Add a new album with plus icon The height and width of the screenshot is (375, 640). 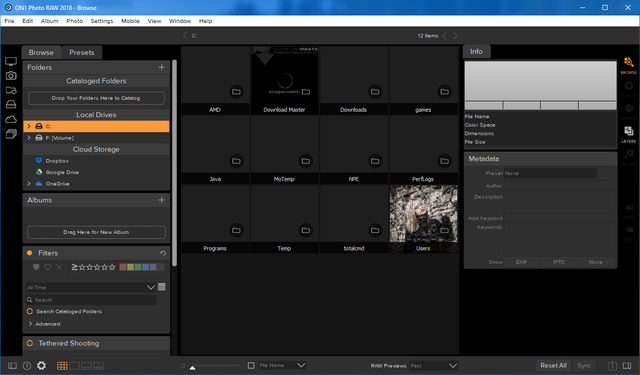(x=162, y=200)
